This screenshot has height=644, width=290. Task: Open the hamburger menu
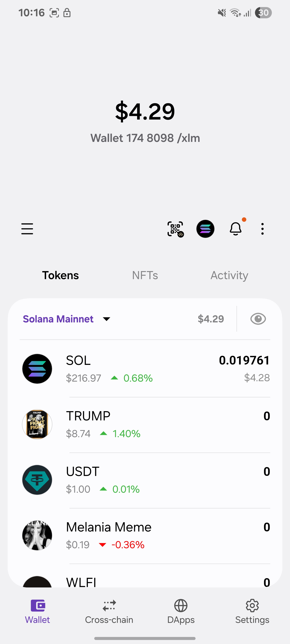[x=27, y=229]
